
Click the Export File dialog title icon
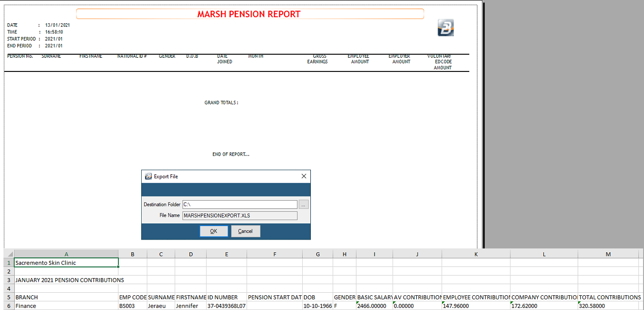click(148, 176)
